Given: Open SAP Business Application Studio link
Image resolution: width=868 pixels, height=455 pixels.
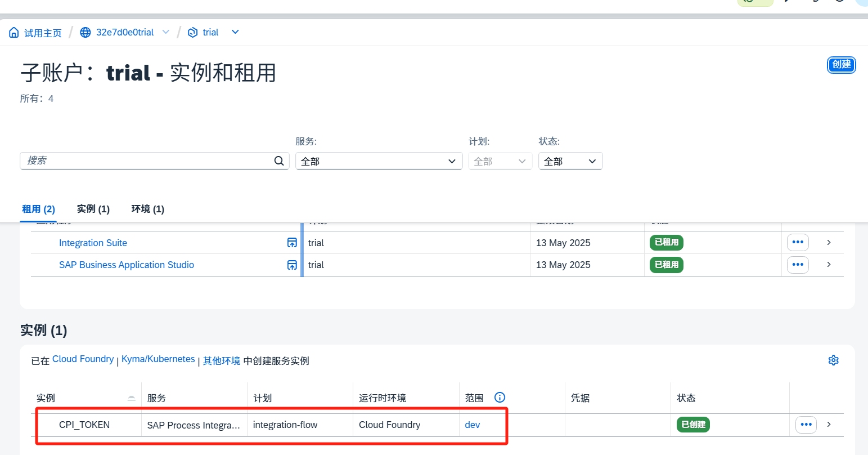Looking at the screenshot, I should pyautogui.click(x=127, y=265).
